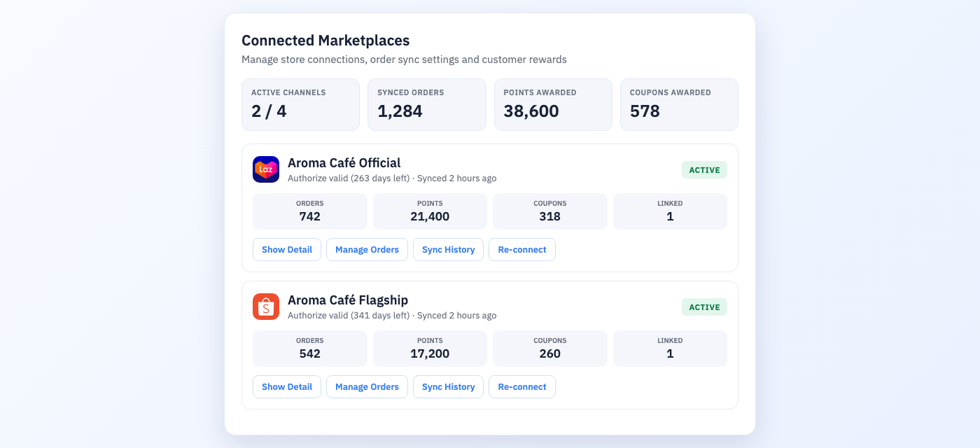Click the 'Authorize valid (263 days left)' text
980x448 pixels.
point(349,178)
